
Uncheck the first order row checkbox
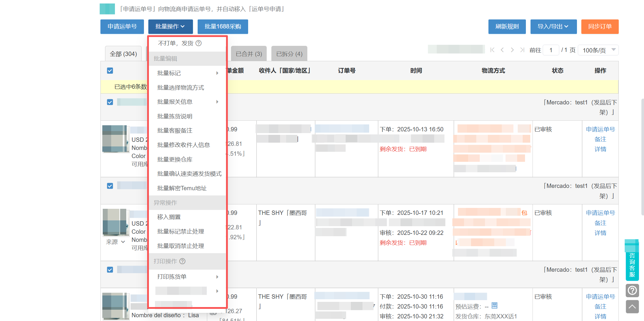pos(110,102)
